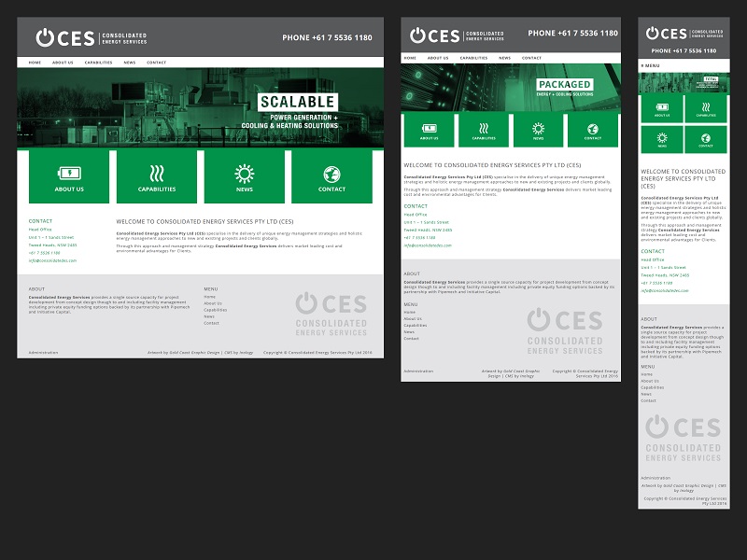Expand the hamburger MENU in mobile layout

point(651,65)
